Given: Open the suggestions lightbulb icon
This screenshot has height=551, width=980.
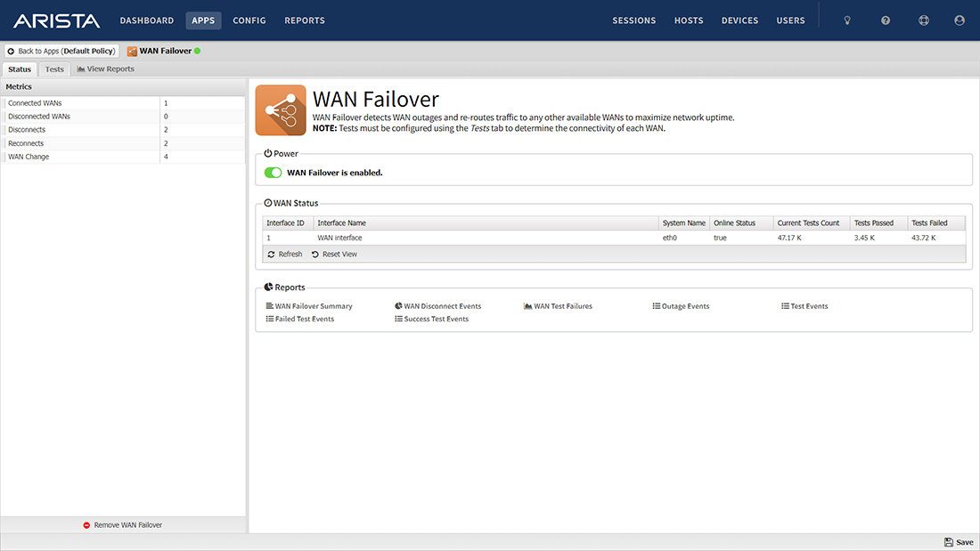Looking at the screenshot, I should click(x=847, y=20).
